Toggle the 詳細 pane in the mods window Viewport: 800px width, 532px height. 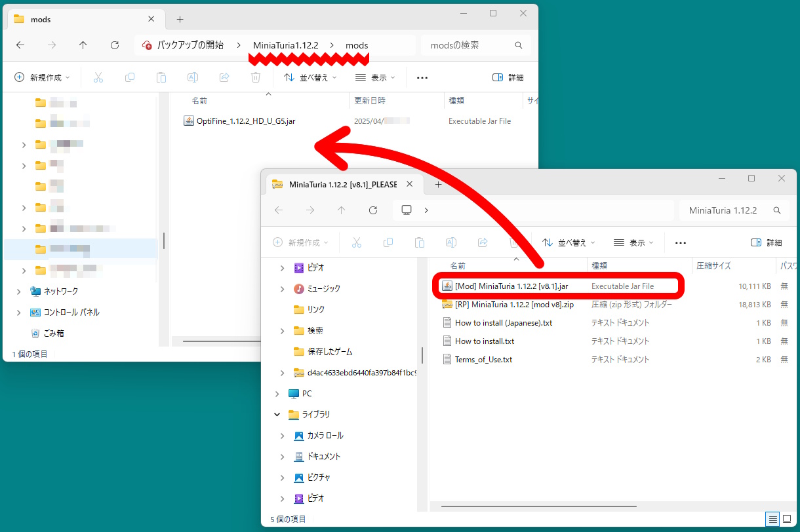[x=508, y=77]
